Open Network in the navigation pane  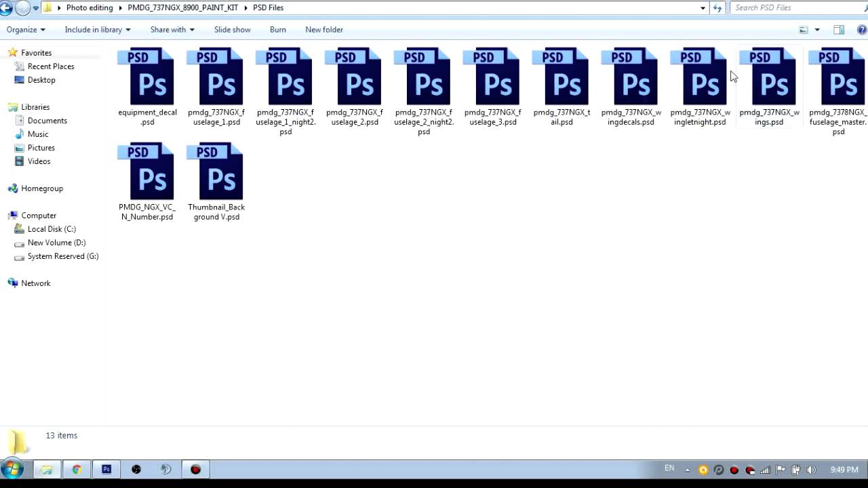coord(36,283)
